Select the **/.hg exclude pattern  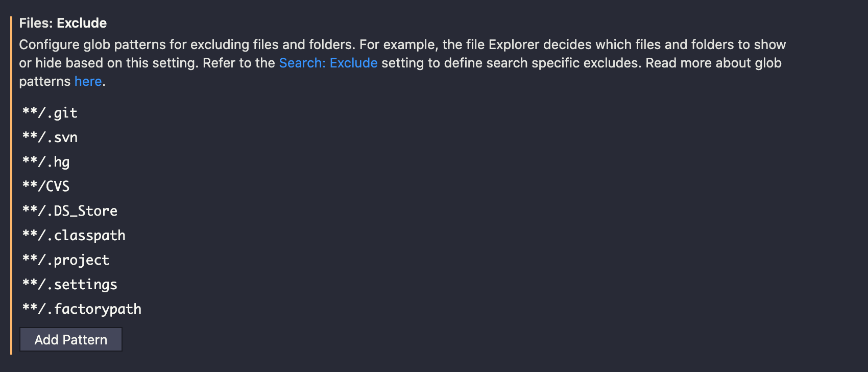[x=46, y=161]
